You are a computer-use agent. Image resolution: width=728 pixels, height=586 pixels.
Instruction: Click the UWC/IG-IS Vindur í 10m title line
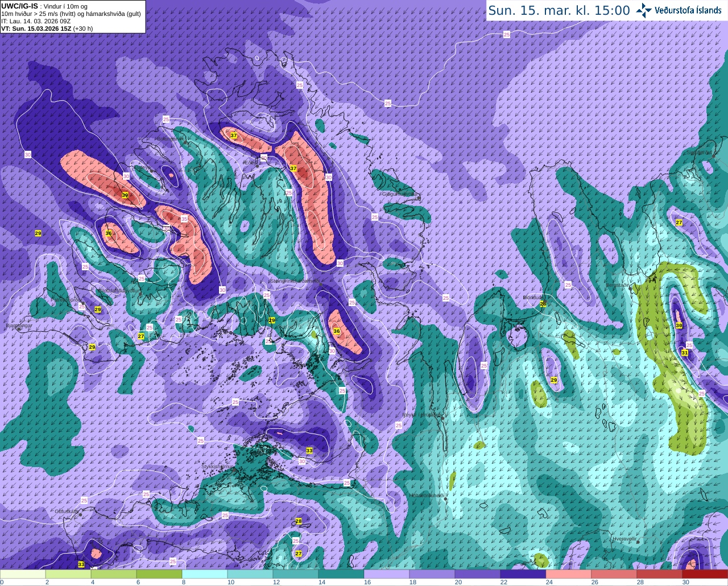[44, 6]
